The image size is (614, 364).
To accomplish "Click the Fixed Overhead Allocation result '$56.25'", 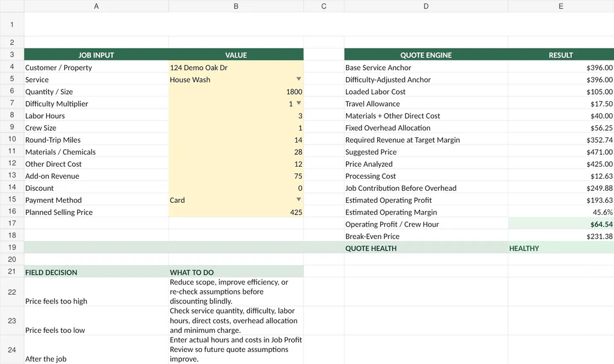I will pyautogui.click(x=561, y=128).
